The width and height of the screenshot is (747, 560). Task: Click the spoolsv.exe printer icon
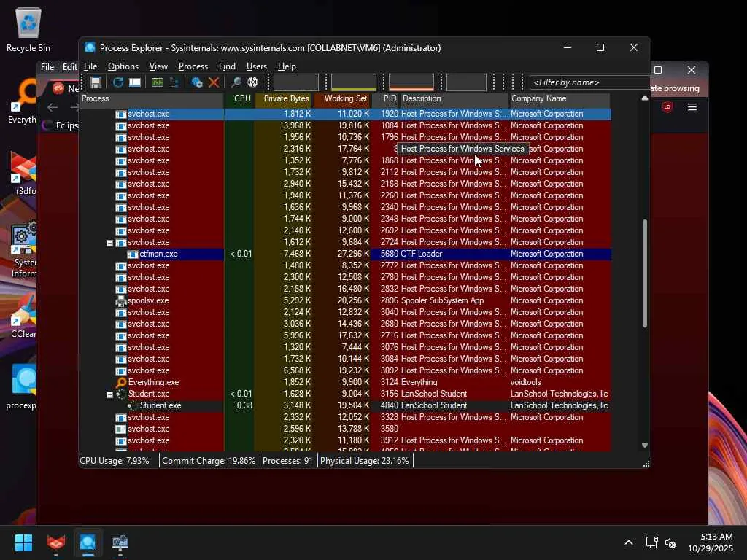point(121,300)
